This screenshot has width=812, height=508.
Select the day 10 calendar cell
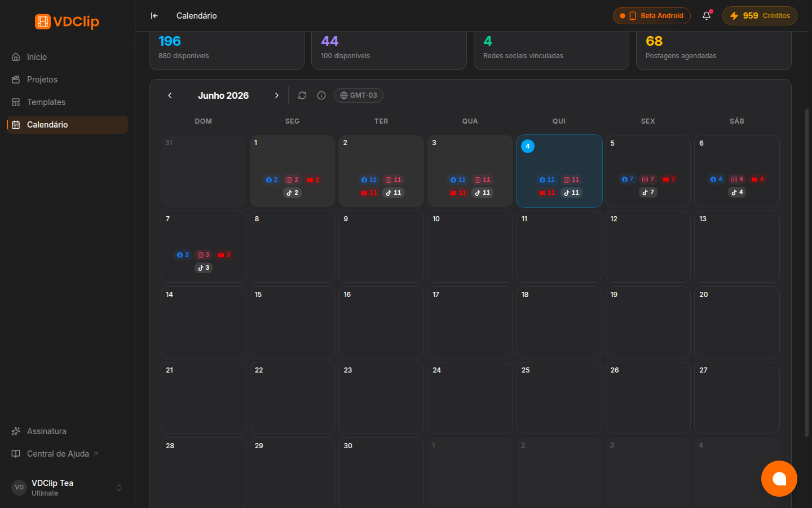(x=470, y=247)
